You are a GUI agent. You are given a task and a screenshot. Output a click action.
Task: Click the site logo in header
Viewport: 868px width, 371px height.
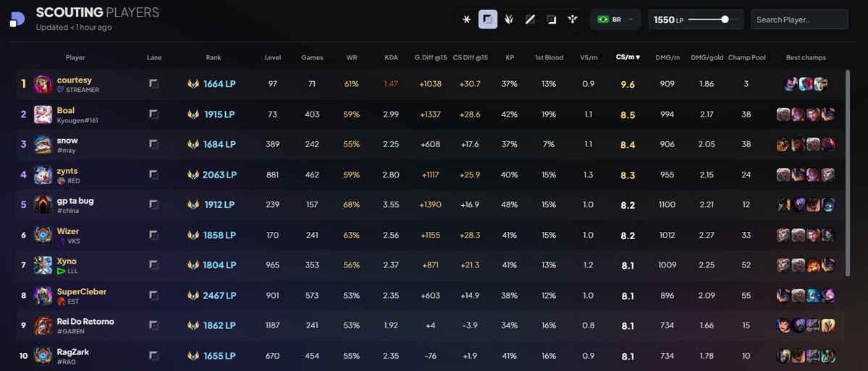coord(17,20)
